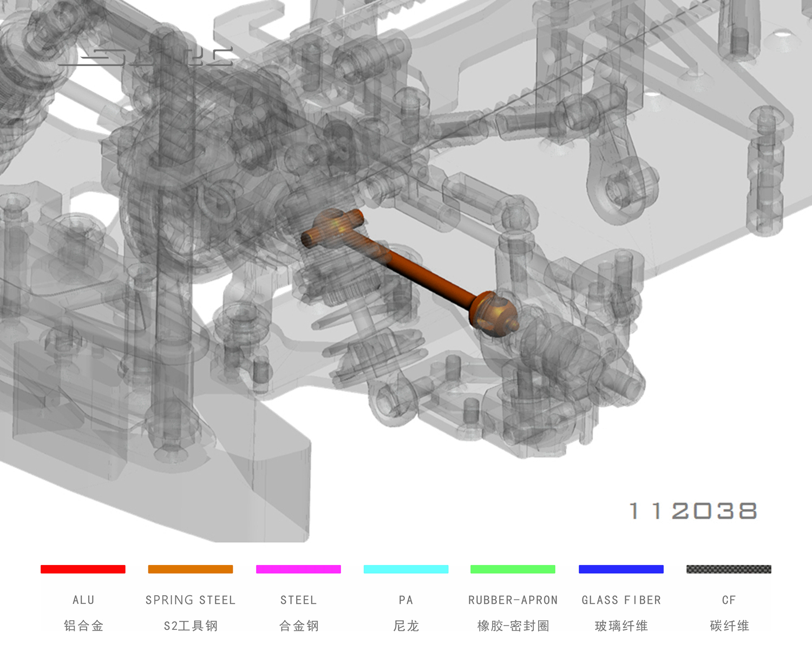Click the STEEL legend label
The width and height of the screenshot is (812, 651).
[x=298, y=600]
